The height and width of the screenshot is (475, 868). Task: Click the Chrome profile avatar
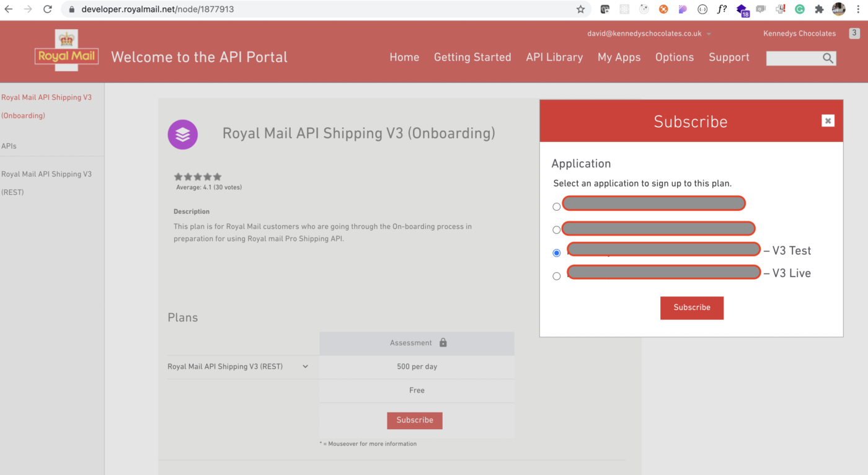tap(838, 9)
